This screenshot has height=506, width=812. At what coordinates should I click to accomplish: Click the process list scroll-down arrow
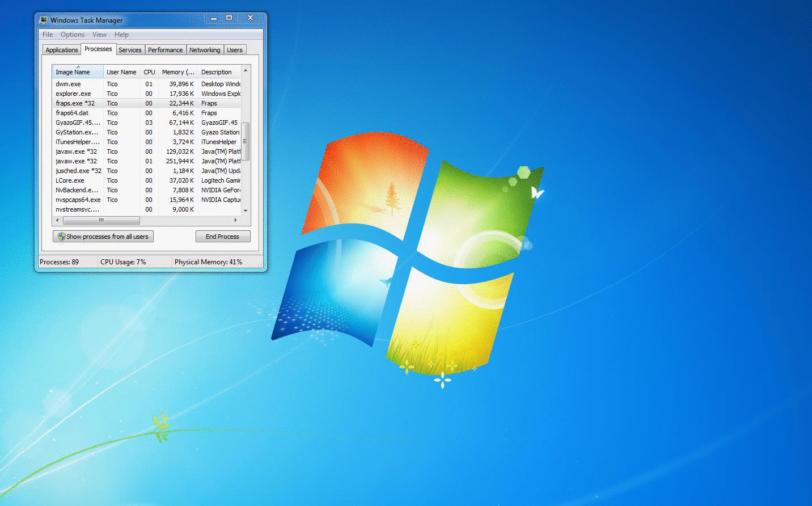246,210
